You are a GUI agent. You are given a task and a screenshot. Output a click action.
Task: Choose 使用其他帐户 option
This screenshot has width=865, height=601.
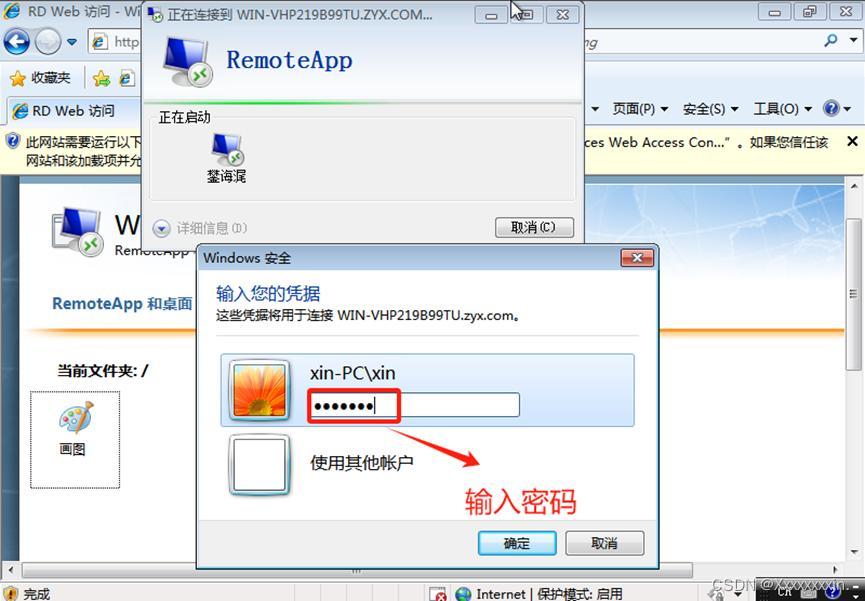[361, 462]
